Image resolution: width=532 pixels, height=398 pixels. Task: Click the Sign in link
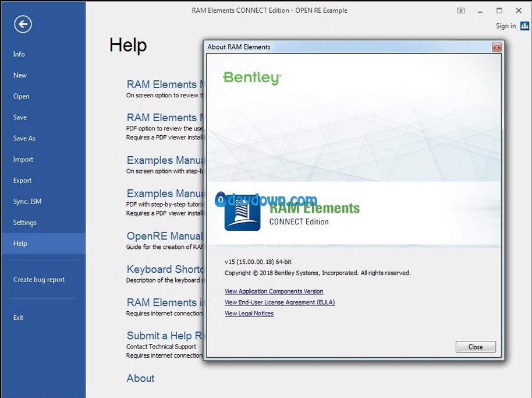pyautogui.click(x=506, y=26)
